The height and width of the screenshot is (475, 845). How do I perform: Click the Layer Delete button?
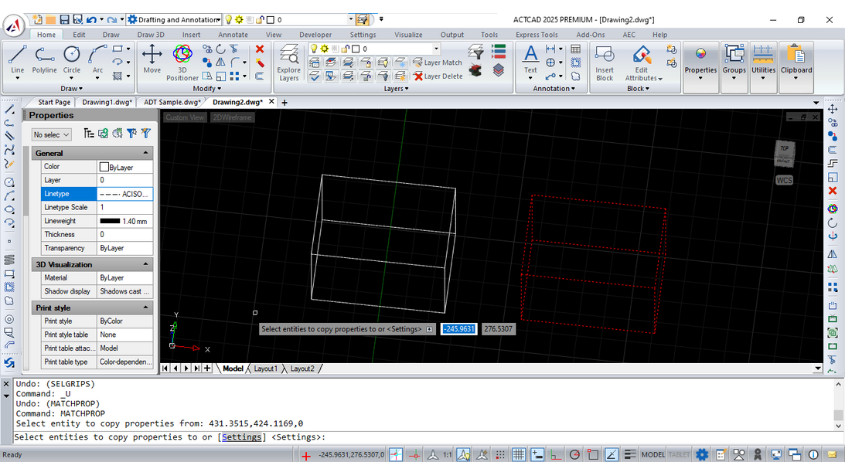tap(438, 77)
